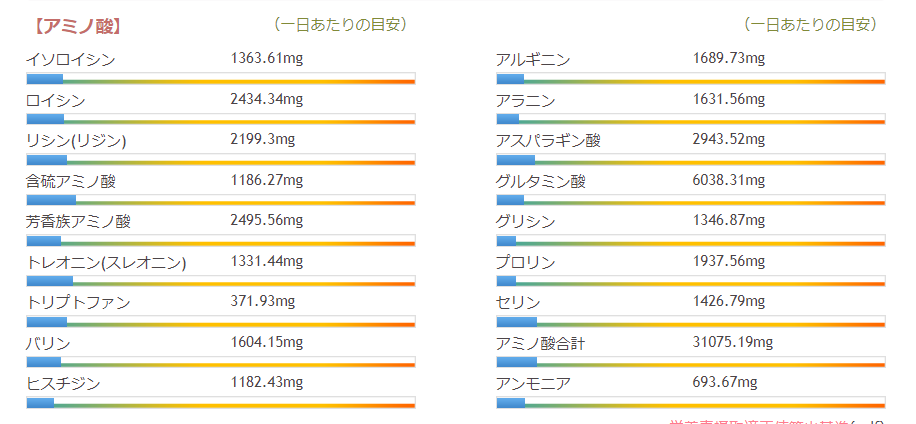The width and height of the screenshot is (916, 424).
Task: Click the セリン label
Action: (518, 302)
